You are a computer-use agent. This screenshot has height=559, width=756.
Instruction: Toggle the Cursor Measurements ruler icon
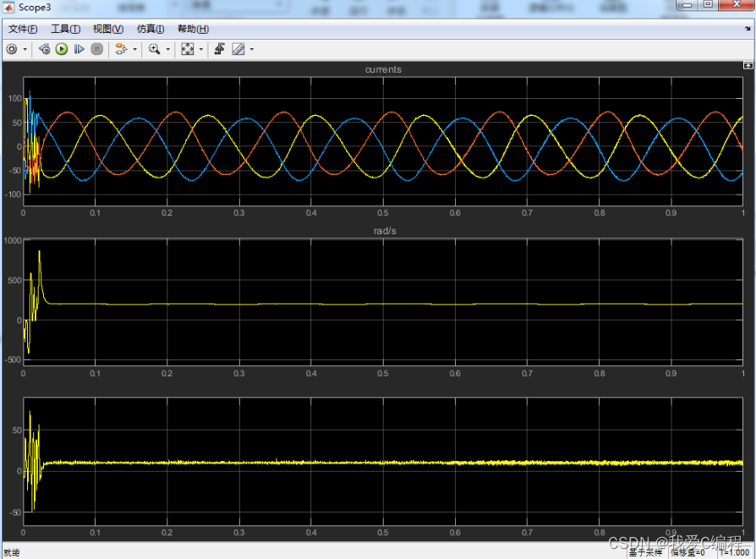click(x=238, y=49)
